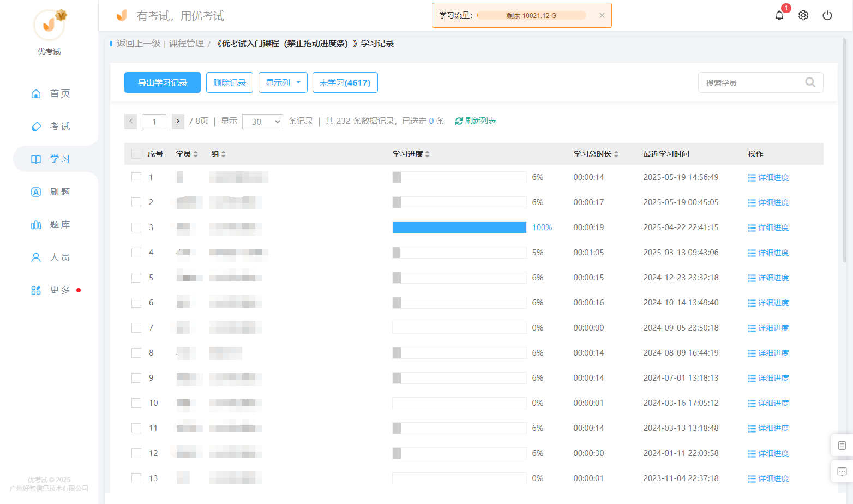The height and width of the screenshot is (504, 853).
Task: Go to previous page arrow
Action: [131, 121]
